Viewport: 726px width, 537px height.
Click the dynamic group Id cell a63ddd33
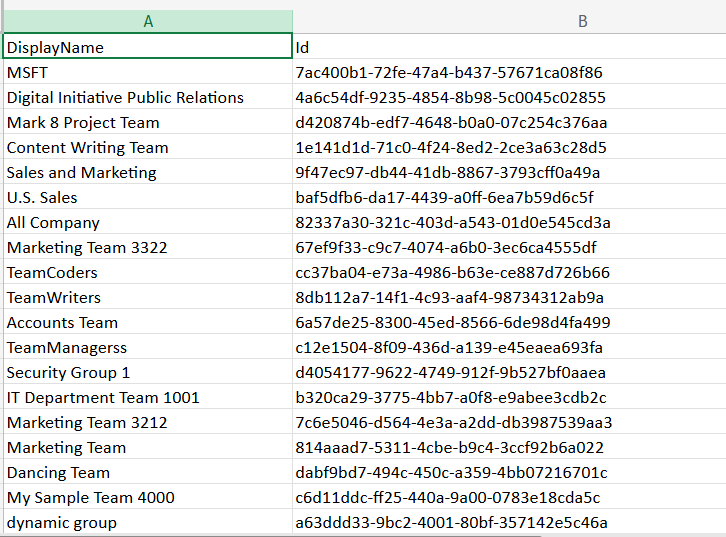[510, 522]
